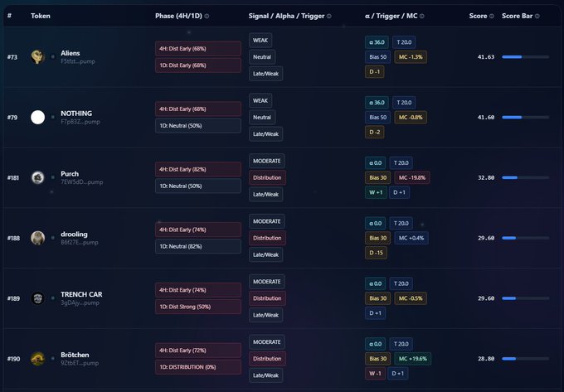Click rank number #181
The image size is (564, 392).
click(13, 178)
